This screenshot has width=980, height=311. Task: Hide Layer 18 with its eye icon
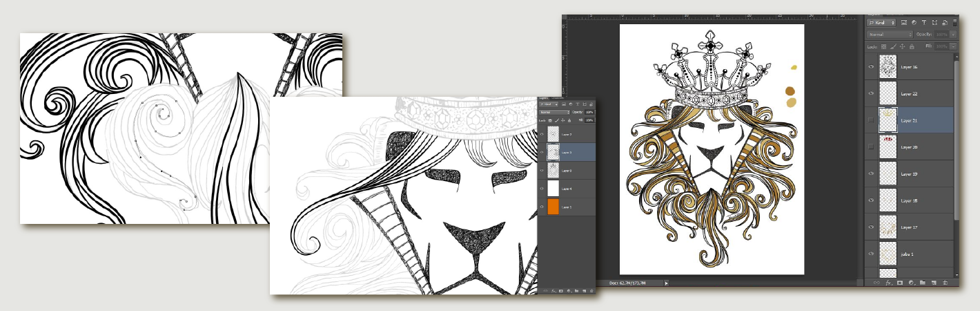tap(871, 200)
